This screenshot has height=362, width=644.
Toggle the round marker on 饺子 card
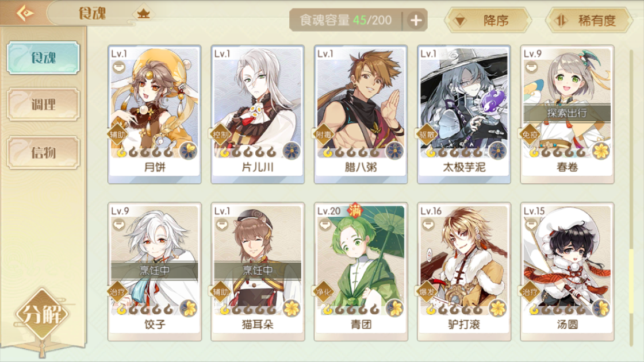point(119,224)
